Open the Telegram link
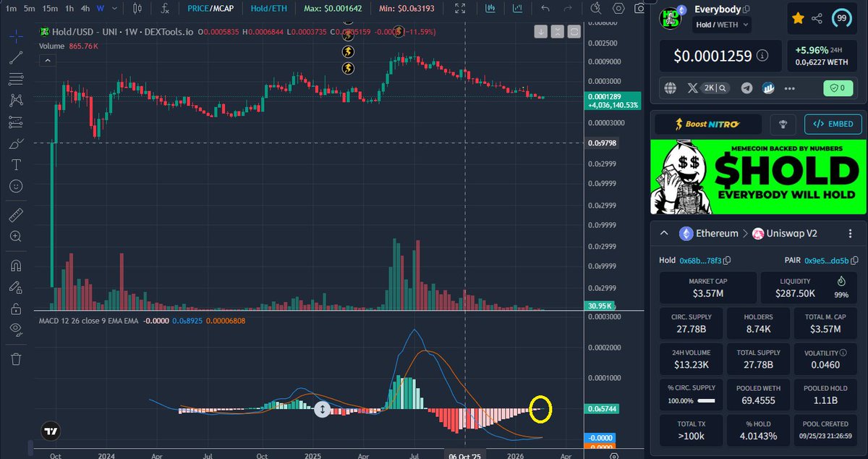This screenshot has height=459, width=868. pyautogui.click(x=746, y=88)
